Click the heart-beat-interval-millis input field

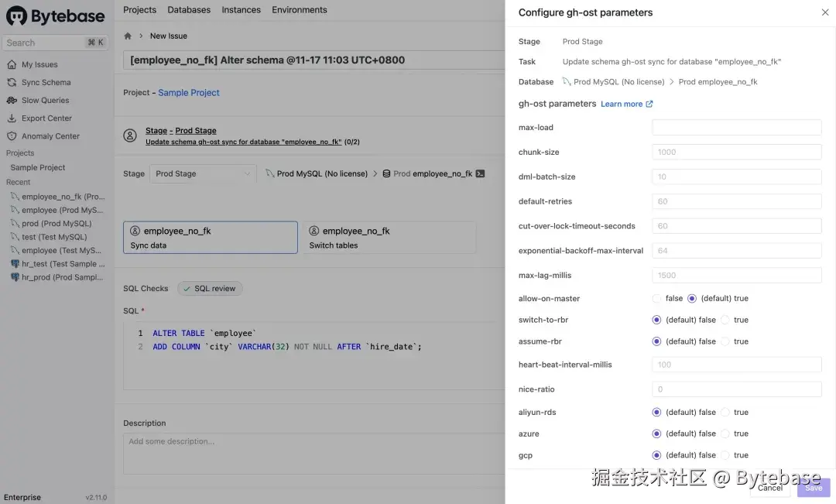(x=736, y=365)
